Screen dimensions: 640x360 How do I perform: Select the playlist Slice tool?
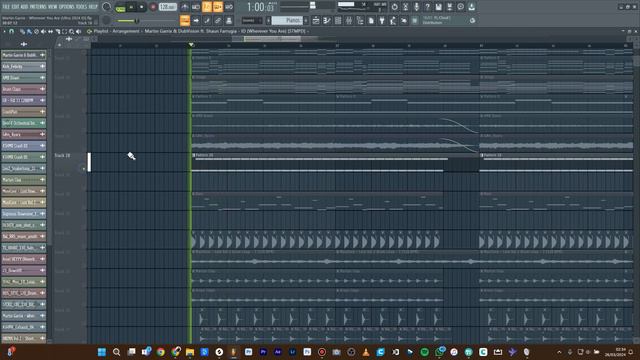[58, 31]
